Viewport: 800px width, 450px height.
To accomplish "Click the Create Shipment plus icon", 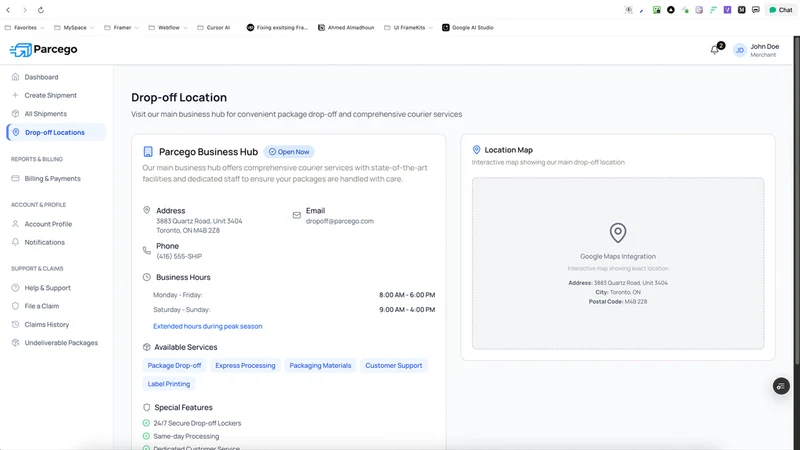I will (15, 95).
